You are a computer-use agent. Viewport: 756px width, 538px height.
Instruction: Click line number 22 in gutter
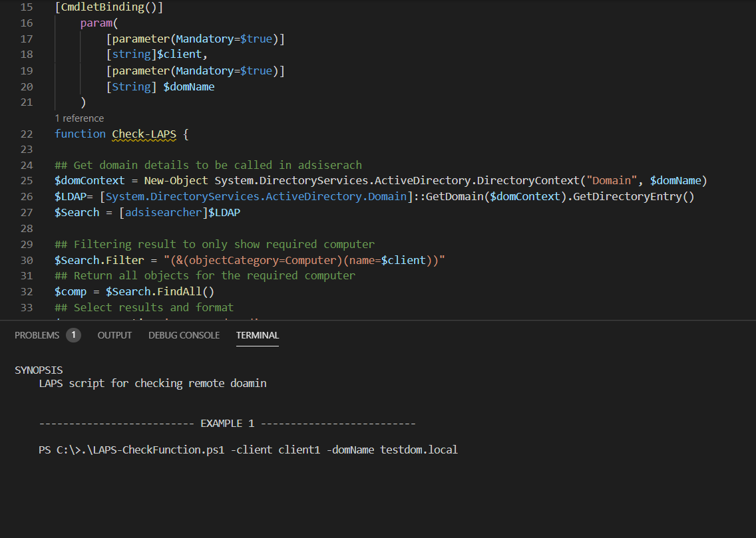click(x=27, y=134)
